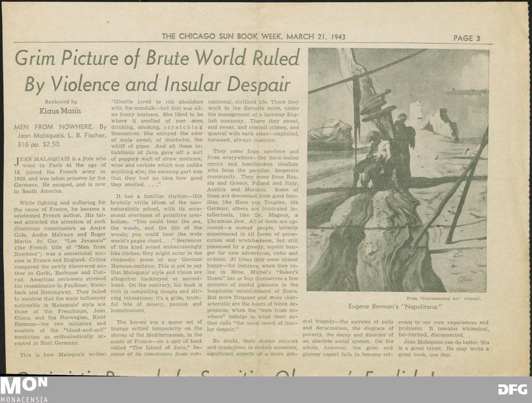Click the line "They come from nowhere and"
Image resolution: width=532 pixels, height=403 pixels.
click(x=256, y=152)
